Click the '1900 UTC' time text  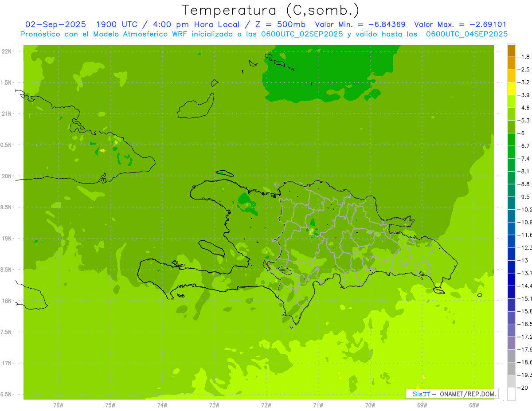(117, 25)
